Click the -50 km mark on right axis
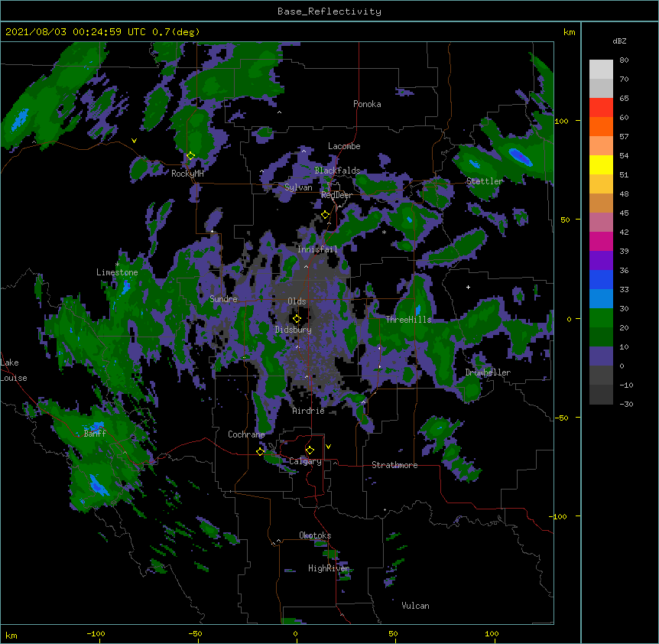This screenshot has width=659, height=644. tap(561, 418)
